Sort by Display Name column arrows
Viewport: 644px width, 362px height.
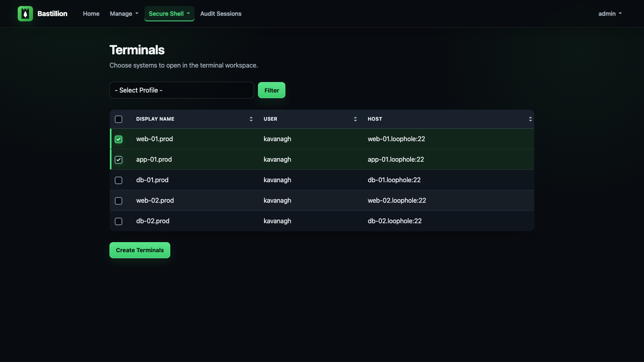251,119
